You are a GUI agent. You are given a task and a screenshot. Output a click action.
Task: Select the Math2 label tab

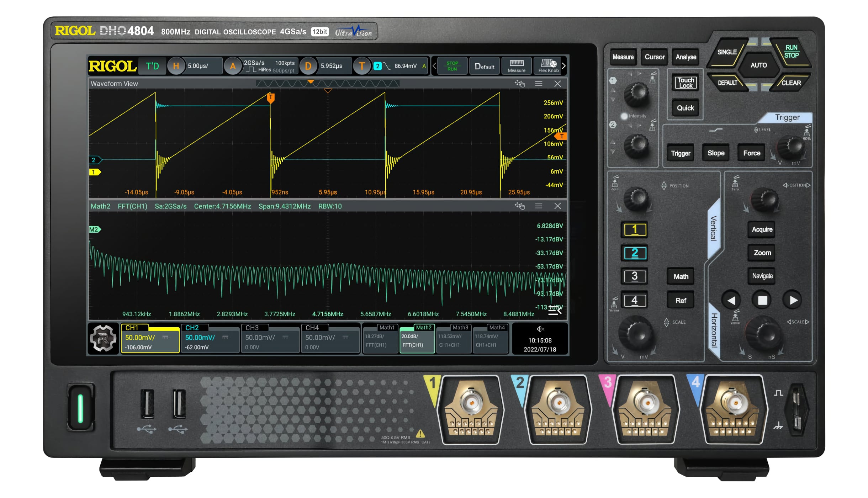(424, 328)
